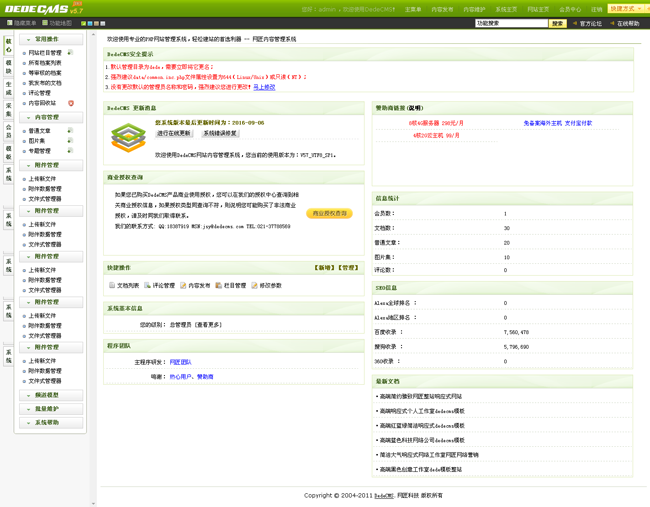650x507 pixels.
Task: Click the 进行在线更新 button
Action: [173, 133]
